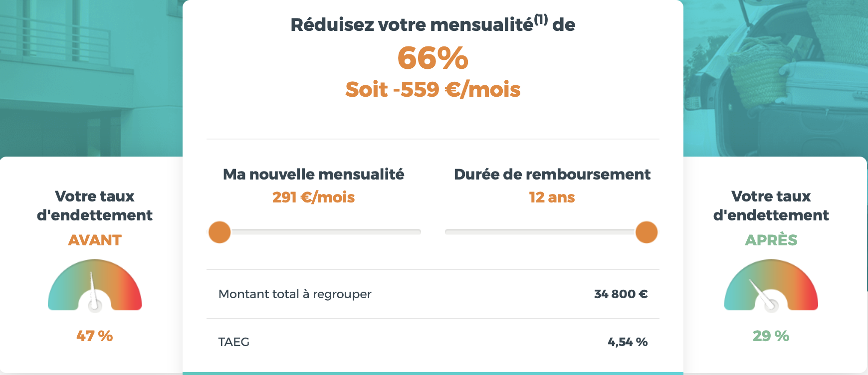868x375 pixels.
Task: Click the 47 % debt ratio value
Action: pyautogui.click(x=95, y=336)
